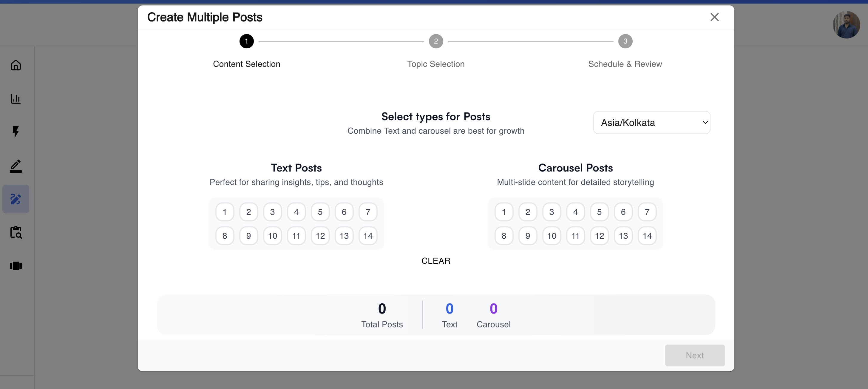Click the highlighted magic-wand create icon

[x=16, y=199]
